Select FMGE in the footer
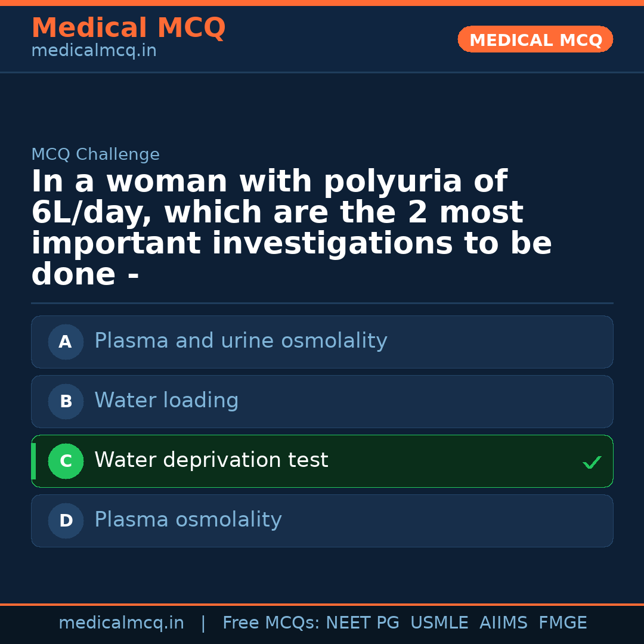The width and height of the screenshot is (644, 644). pyautogui.click(x=562, y=623)
